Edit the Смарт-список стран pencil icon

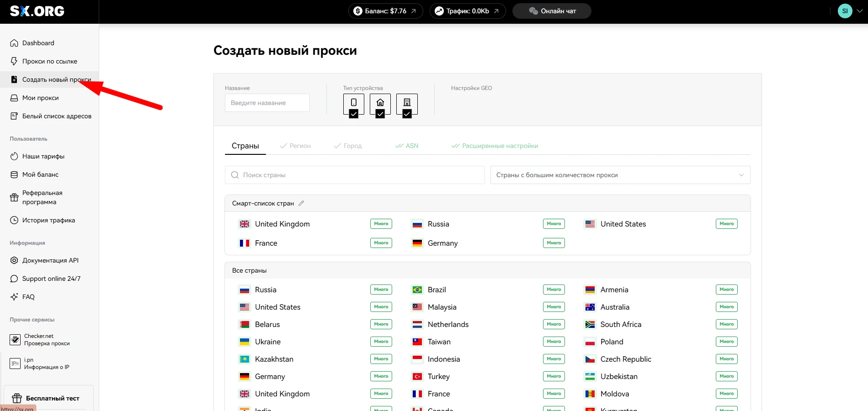click(301, 203)
